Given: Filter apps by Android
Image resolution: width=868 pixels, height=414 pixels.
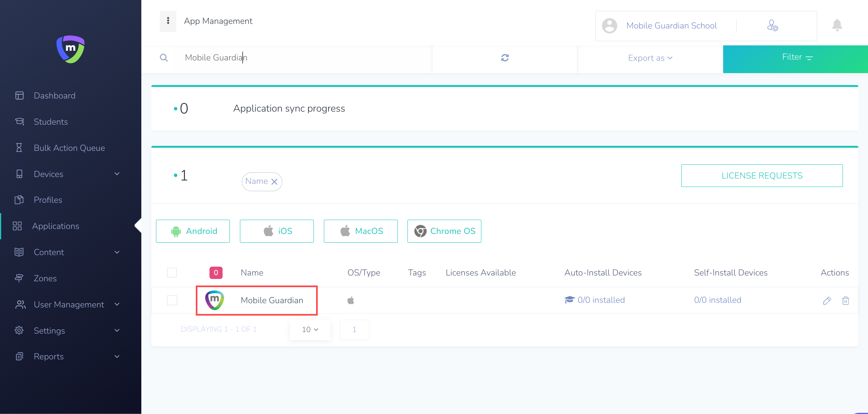Looking at the screenshot, I should pyautogui.click(x=193, y=231).
